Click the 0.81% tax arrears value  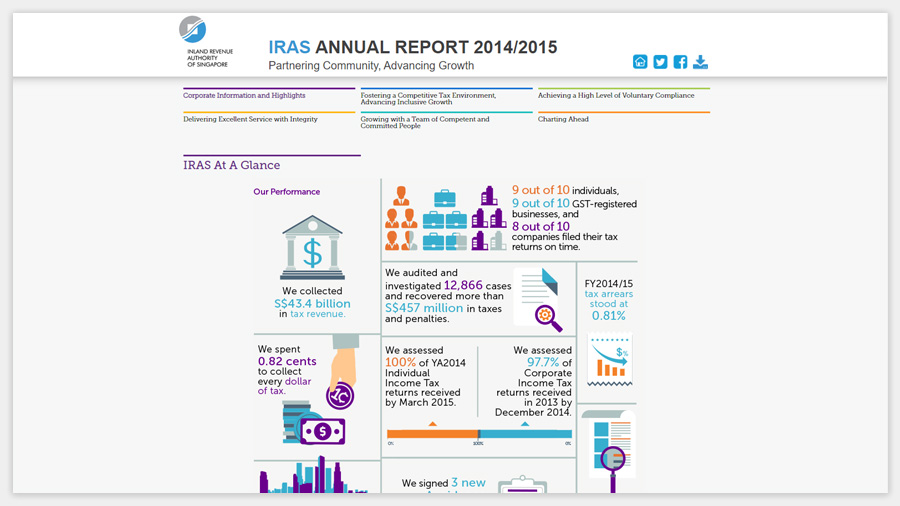click(x=608, y=316)
